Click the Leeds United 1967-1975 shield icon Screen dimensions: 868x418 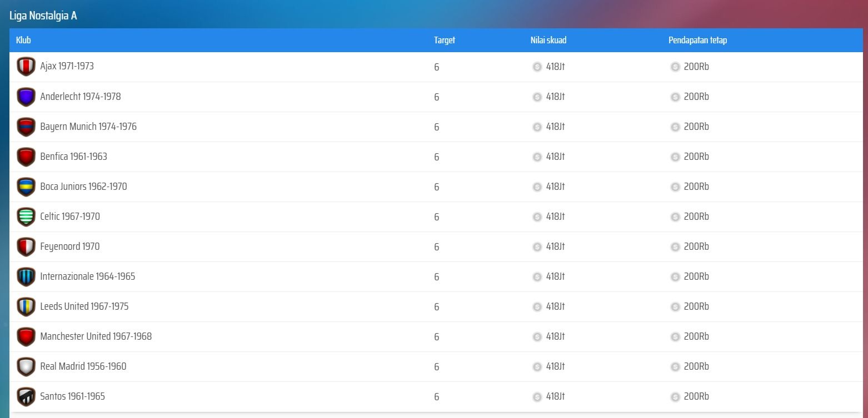[x=26, y=306]
